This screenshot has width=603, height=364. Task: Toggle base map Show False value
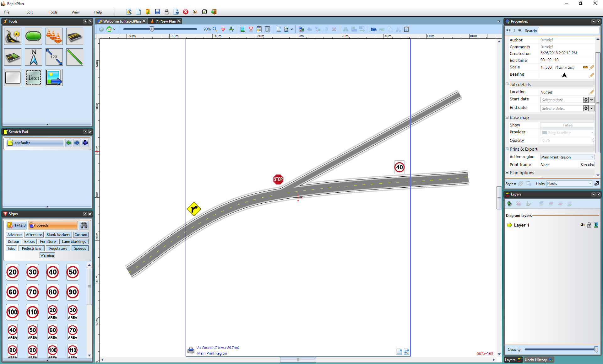point(567,125)
